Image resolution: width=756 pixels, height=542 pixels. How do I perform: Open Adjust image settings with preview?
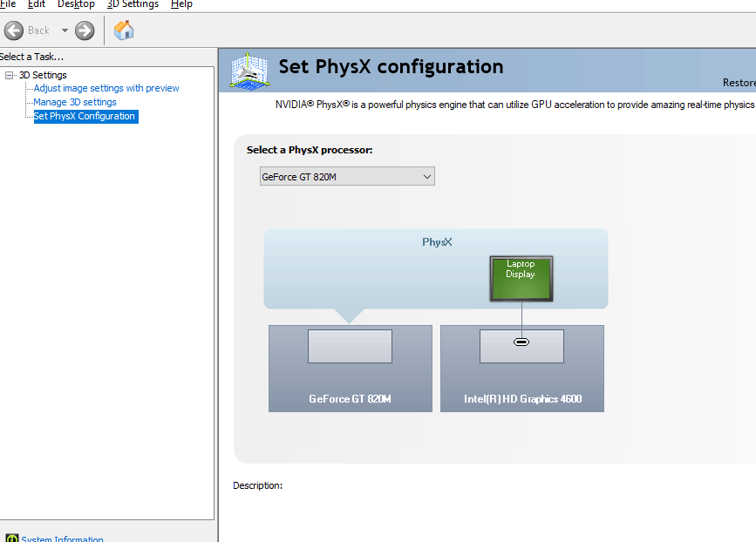click(106, 88)
